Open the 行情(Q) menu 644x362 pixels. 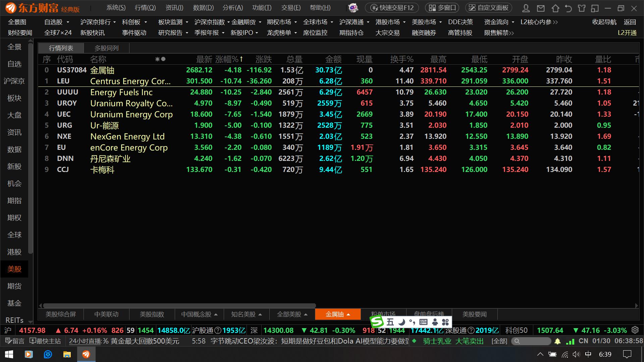click(145, 8)
